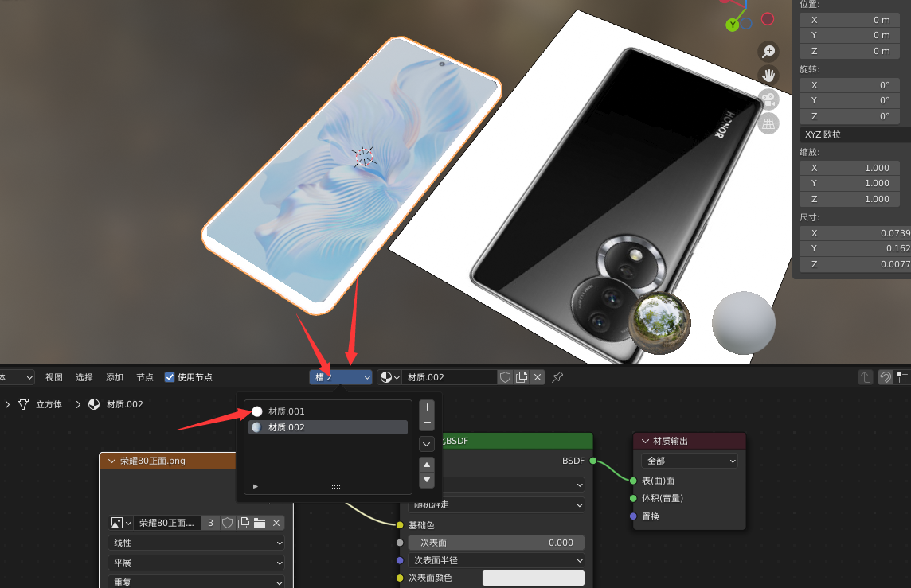
Task: Click 立方体 in the breadcrumb
Action: click(x=49, y=404)
